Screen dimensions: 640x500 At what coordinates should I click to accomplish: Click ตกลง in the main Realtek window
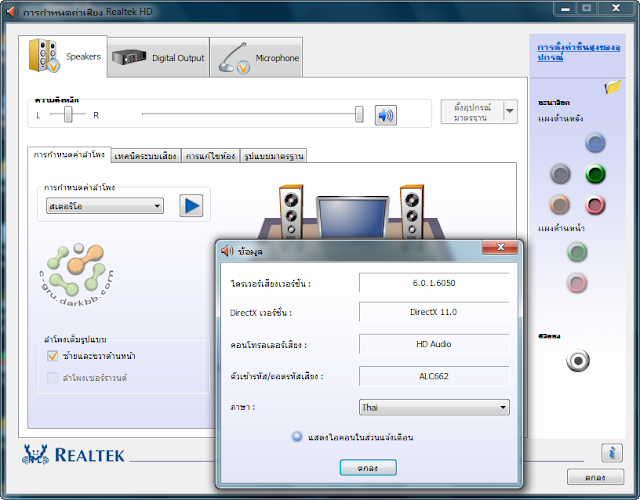coord(595,477)
